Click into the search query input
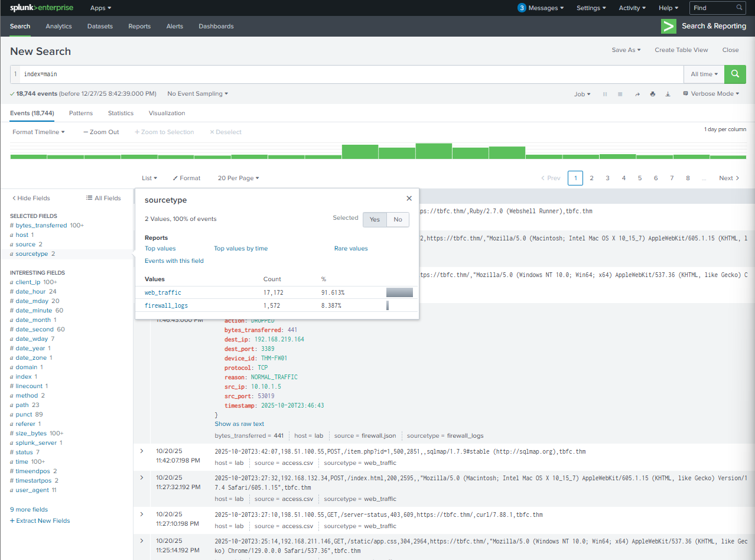Screen dimensions: 755x560 tap(349, 74)
